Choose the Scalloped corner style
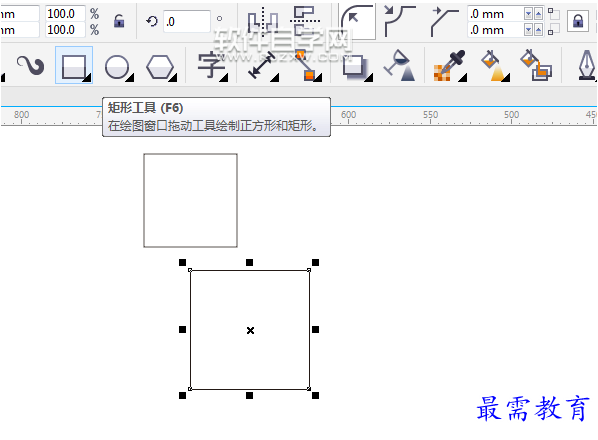Viewport: 598px width, 440px height. pos(399,21)
